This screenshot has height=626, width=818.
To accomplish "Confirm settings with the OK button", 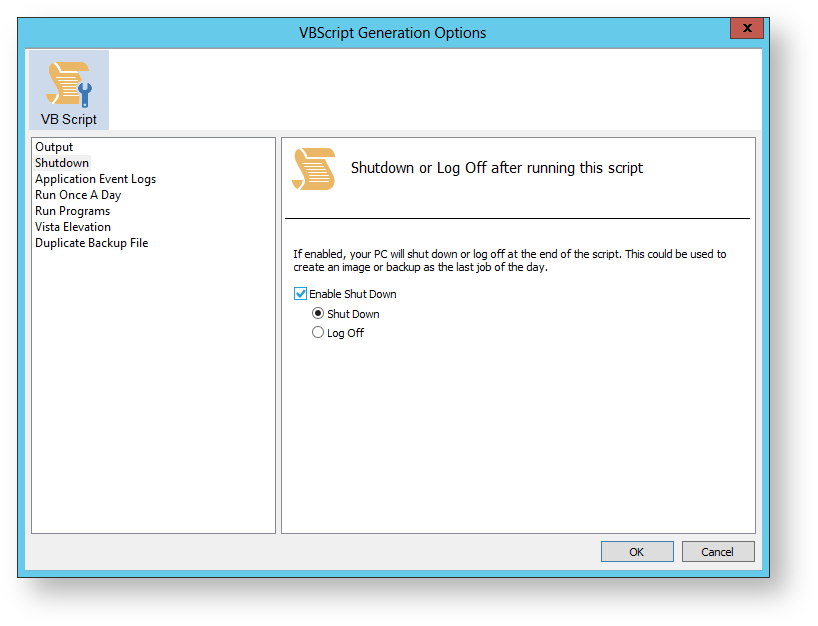I will pyautogui.click(x=637, y=551).
